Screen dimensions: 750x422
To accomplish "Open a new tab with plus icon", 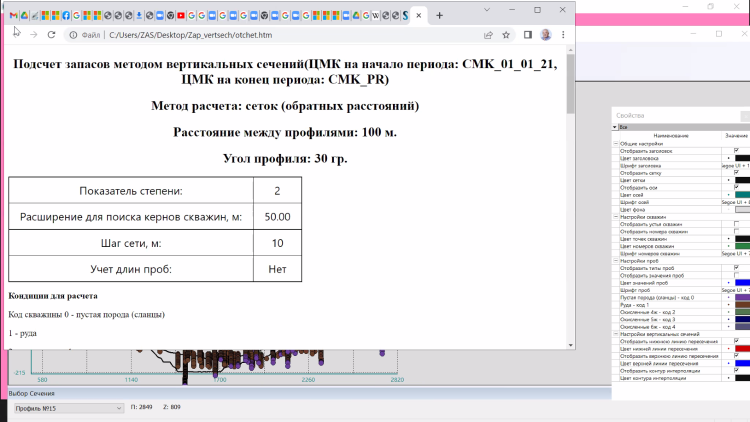I will [x=439, y=15].
